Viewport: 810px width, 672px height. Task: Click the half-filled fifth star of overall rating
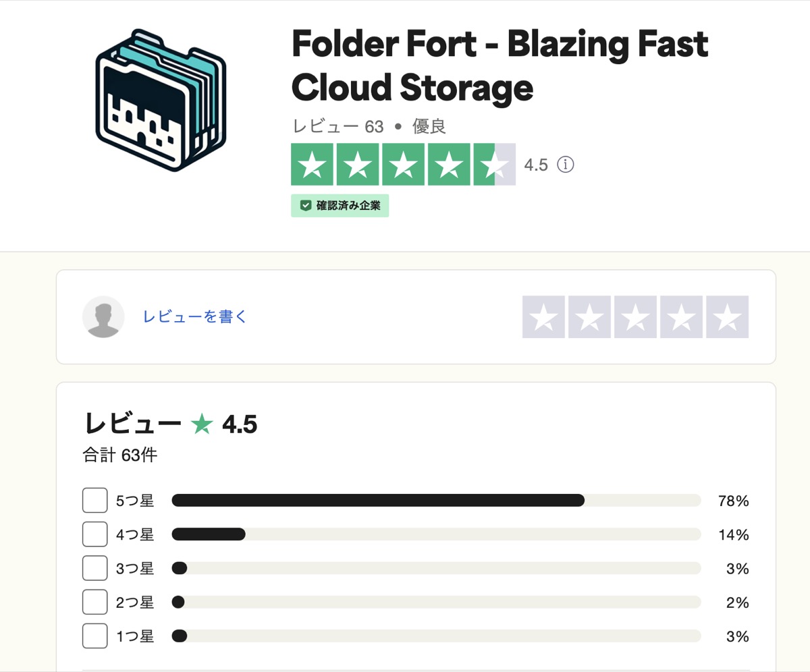pyautogui.click(x=495, y=164)
